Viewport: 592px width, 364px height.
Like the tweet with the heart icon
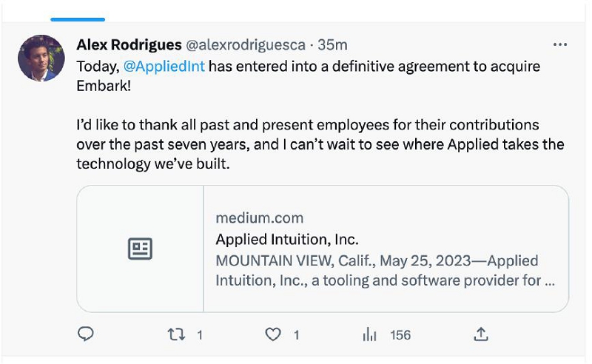pyautogui.click(x=273, y=334)
